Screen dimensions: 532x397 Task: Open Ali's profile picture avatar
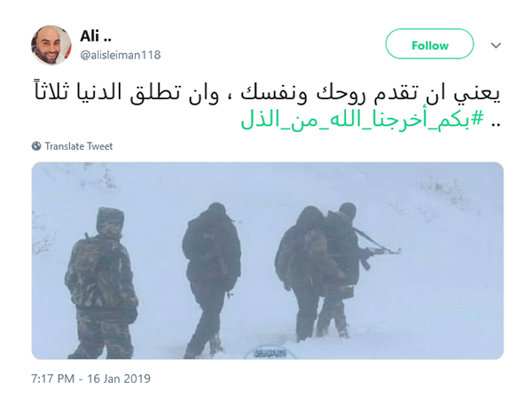pyautogui.click(x=51, y=45)
